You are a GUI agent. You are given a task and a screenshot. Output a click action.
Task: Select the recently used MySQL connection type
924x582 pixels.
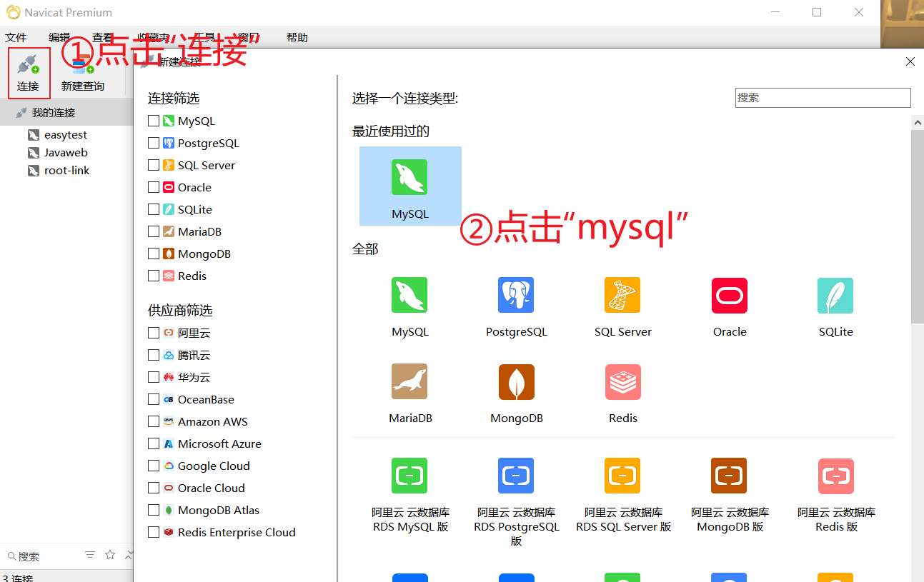[x=410, y=186]
